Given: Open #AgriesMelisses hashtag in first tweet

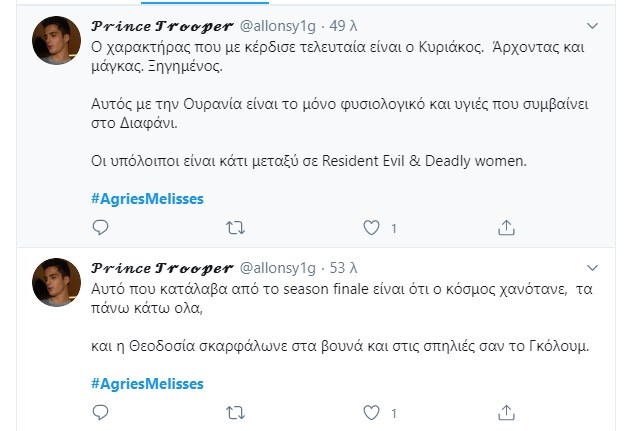Looking at the screenshot, I should (147, 198).
